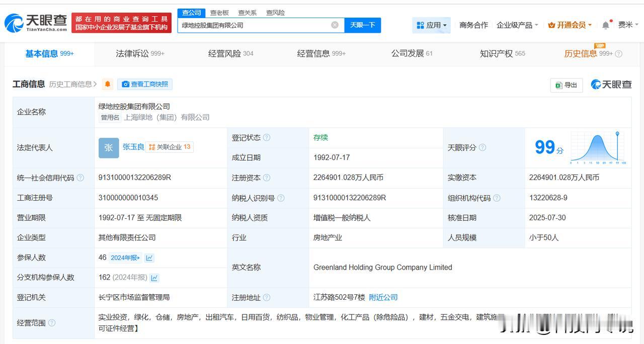Switch to 查风险 search tab
Screen dimensions: 644x344
point(275,13)
